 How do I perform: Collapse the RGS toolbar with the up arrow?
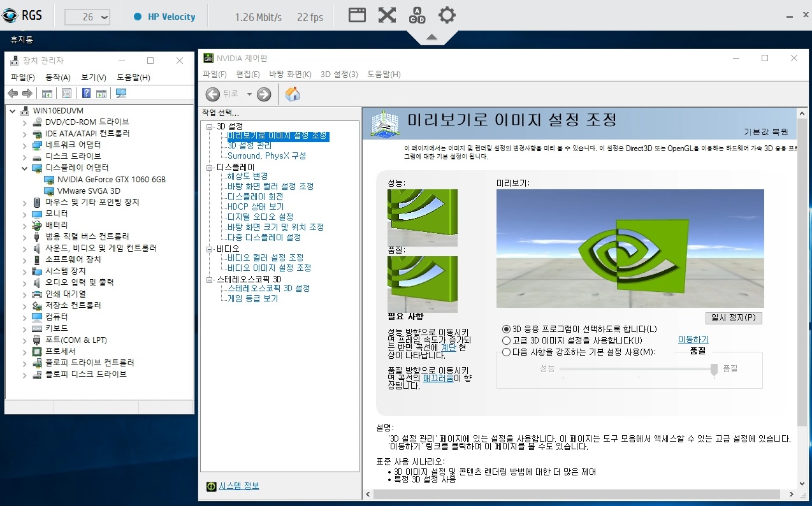431,37
